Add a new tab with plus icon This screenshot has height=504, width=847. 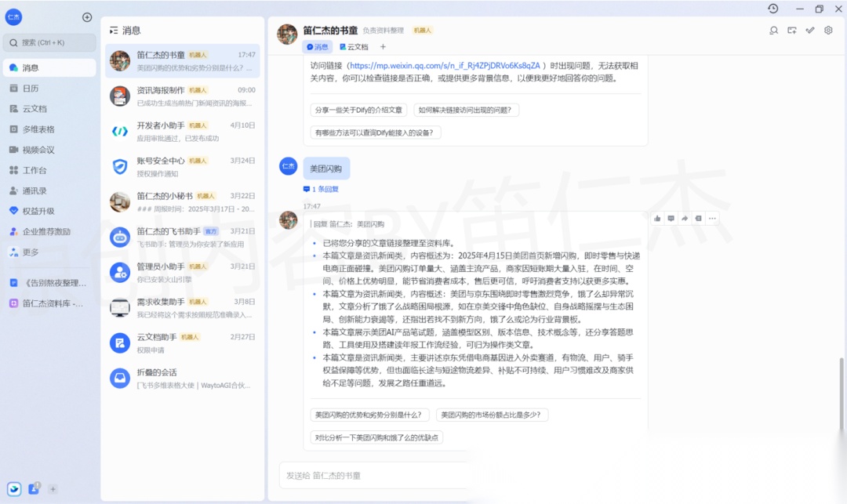[x=383, y=47]
